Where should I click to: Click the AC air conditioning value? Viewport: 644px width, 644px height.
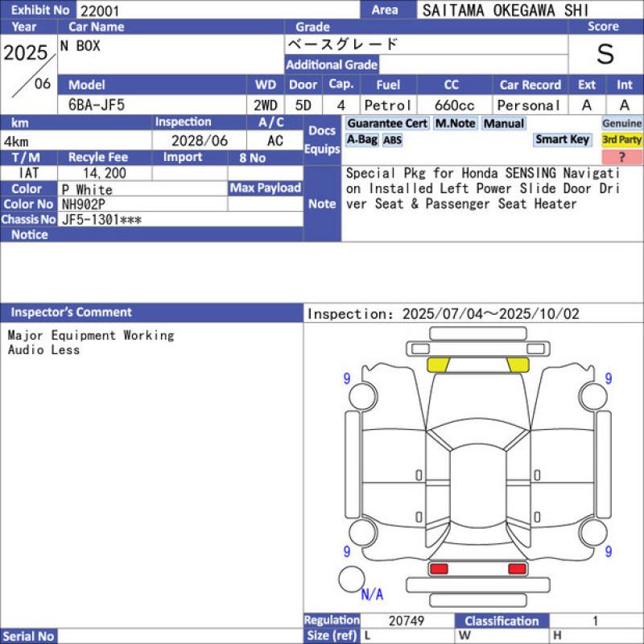[x=275, y=141]
